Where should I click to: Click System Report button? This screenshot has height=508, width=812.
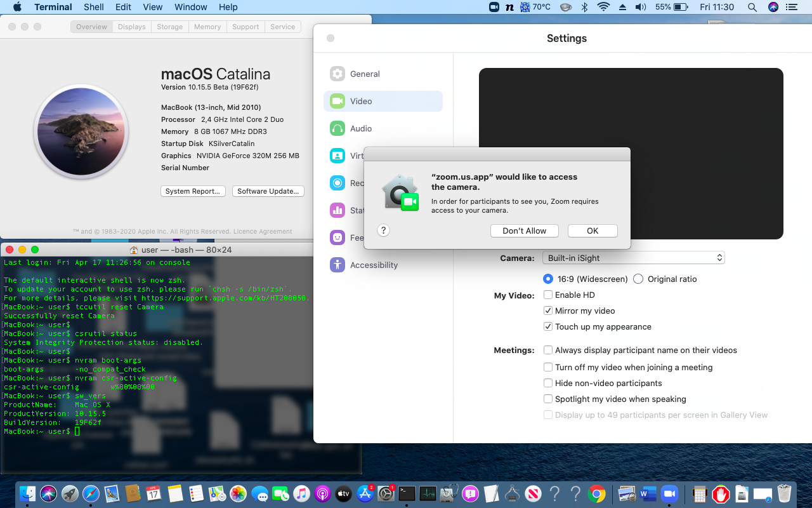click(x=193, y=191)
